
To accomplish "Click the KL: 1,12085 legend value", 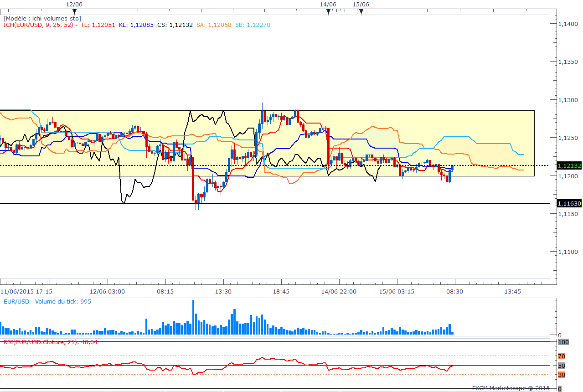I will click(136, 25).
